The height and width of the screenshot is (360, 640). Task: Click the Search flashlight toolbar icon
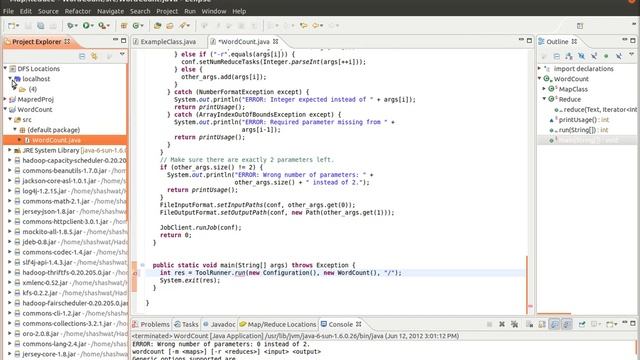coord(183,26)
